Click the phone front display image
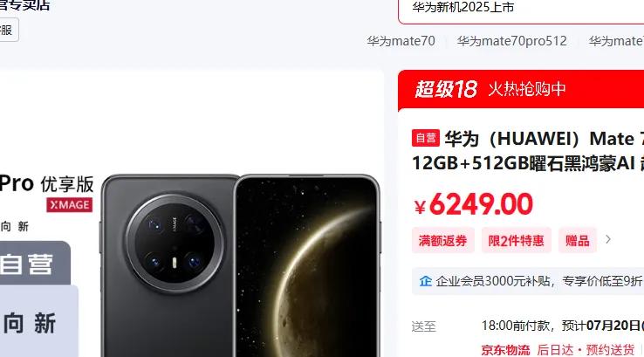 [308, 266]
